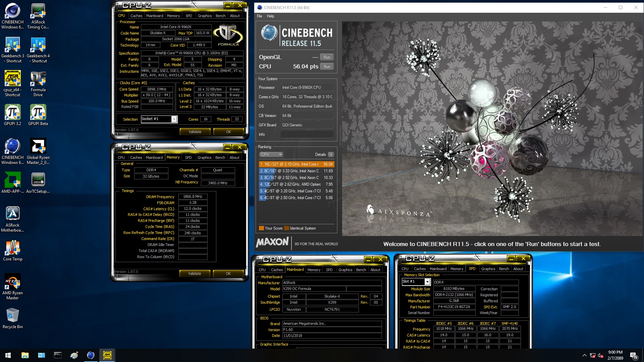Image resolution: width=644 pixels, height=362 pixels.
Task: Open the command prompt taskbar icon
Action: coord(58,355)
